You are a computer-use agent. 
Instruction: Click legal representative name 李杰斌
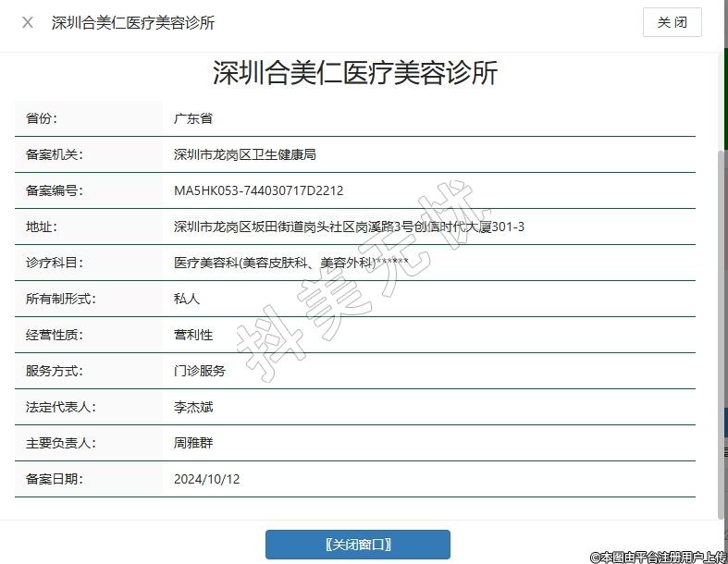point(193,407)
